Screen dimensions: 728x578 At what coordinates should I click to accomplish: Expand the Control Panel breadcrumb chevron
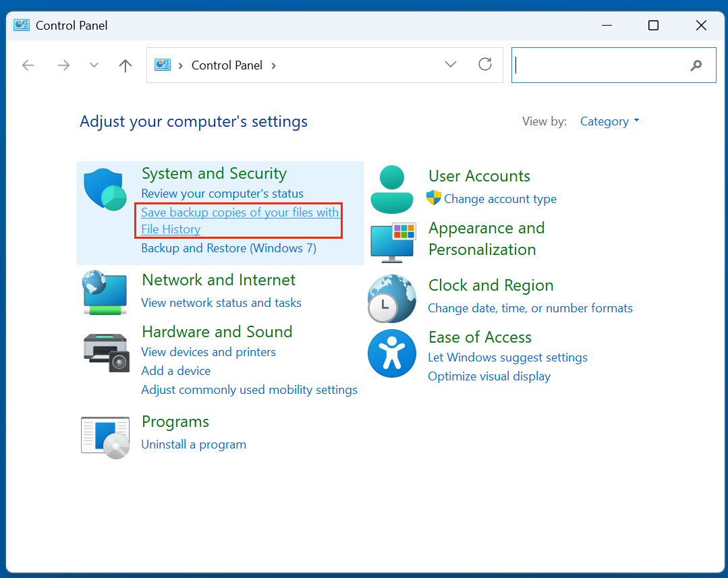(x=274, y=65)
